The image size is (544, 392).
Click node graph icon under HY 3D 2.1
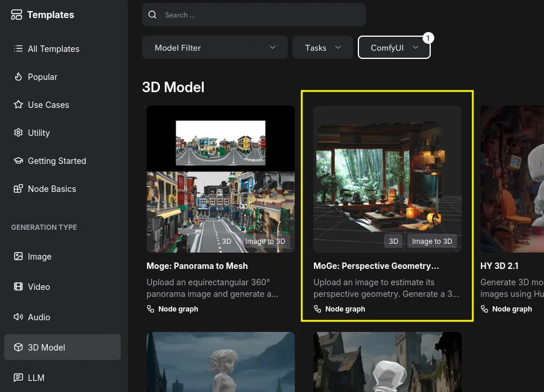click(x=484, y=309)
